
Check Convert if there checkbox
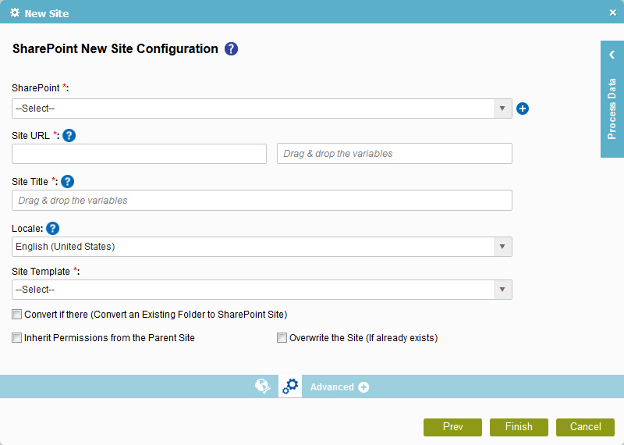17,314
